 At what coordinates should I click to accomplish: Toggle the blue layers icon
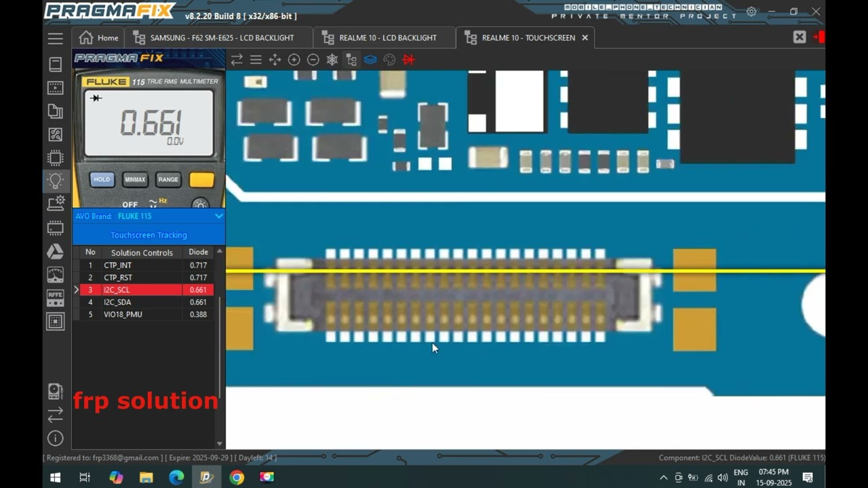click(x=370, y=60)
